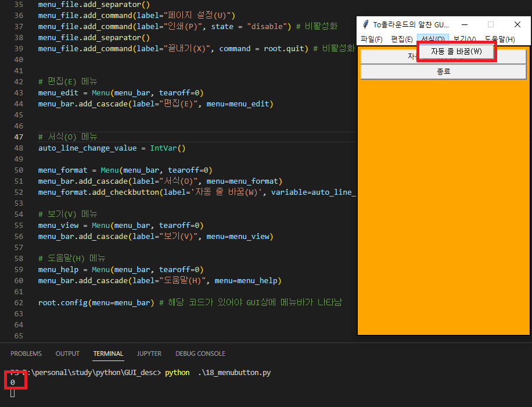Click the '# 도움말(H) 메뉴' comment line
Screen dimensions: 532x407
[x=72, y=258]
